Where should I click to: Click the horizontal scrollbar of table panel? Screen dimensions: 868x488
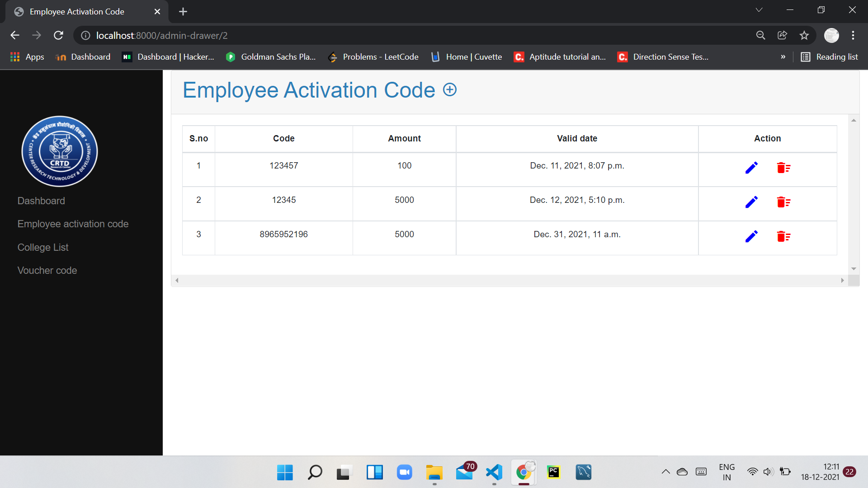pos(509,280)
